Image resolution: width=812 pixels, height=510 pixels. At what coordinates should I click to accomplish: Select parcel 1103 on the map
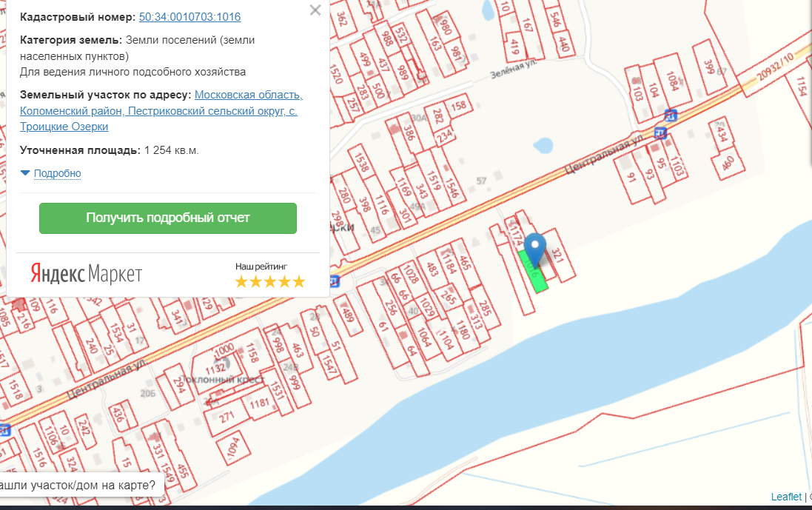click(x=677, y=166)
